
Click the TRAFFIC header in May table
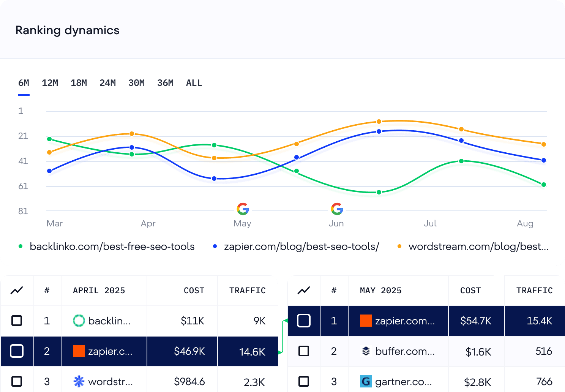(x=535, y=291)
